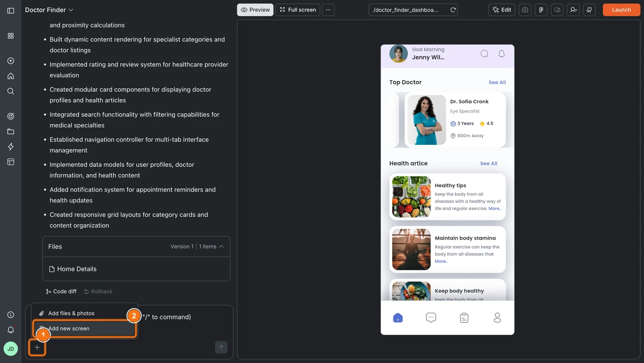Connect the project using the GitHub icon

tap(589, 9)
